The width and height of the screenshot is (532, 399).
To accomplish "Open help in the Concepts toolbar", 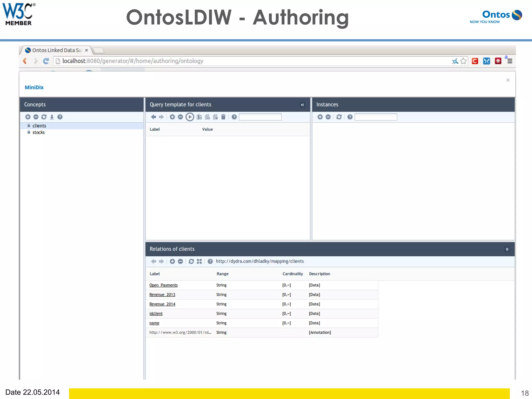I will (60, 117).
